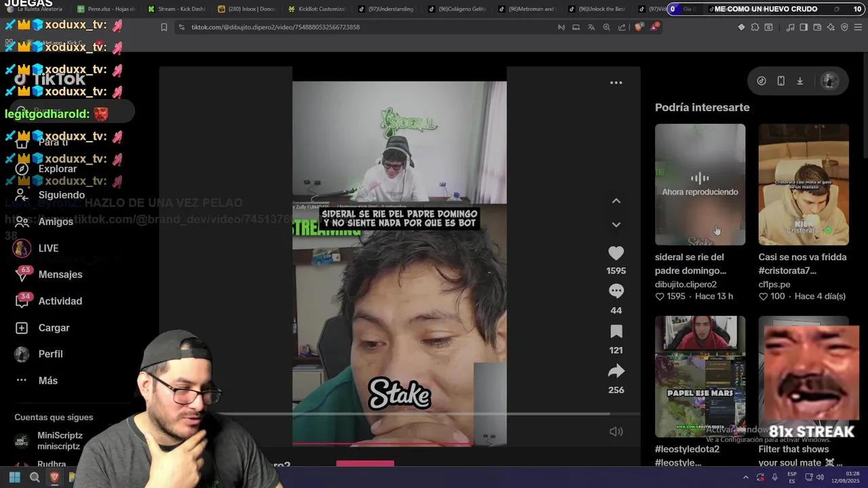The height and width of the screenshot is (488, 868).
Task: Toggle the browser sidebar panel icon
Action: coord(804,27)
